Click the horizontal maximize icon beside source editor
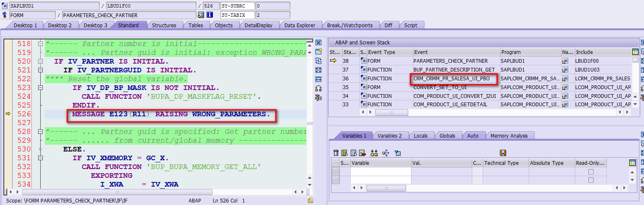 pyautogui.click(x=318, y=79)
